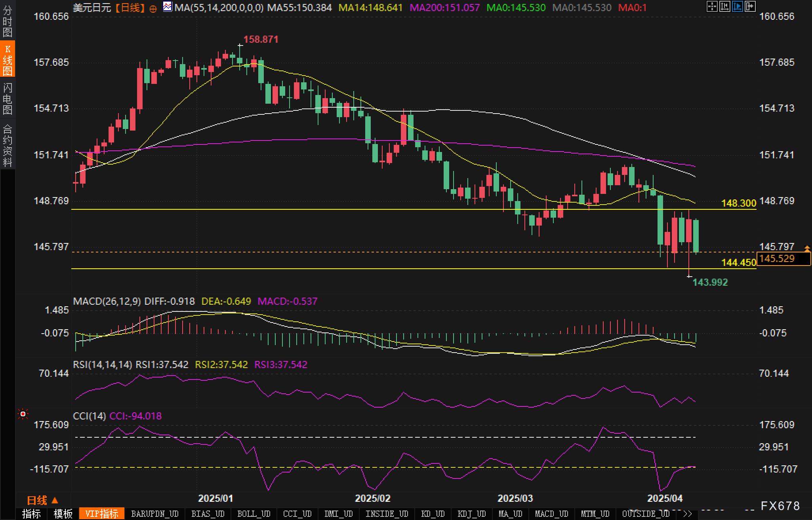Click the orange circle-plus icon beside 日线 title
Viewport: 812px width, 520px height.
153,9
